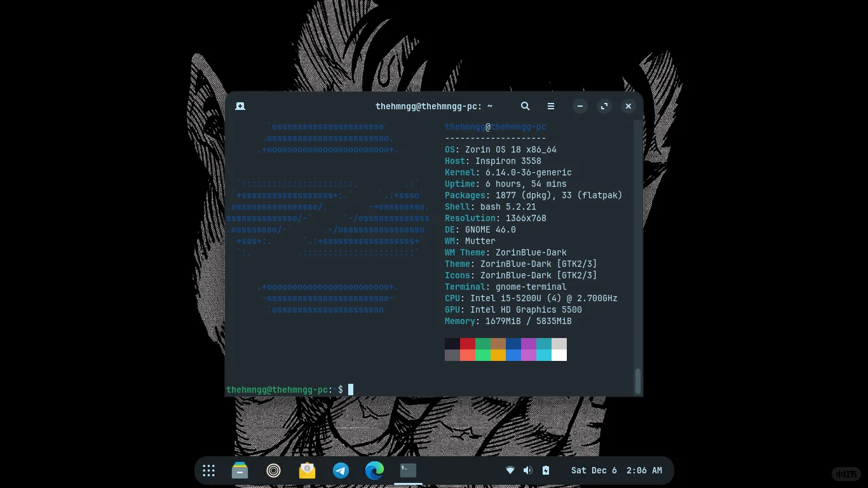
Task: Open the app grid in the taskbar
Action: (208, 471)
